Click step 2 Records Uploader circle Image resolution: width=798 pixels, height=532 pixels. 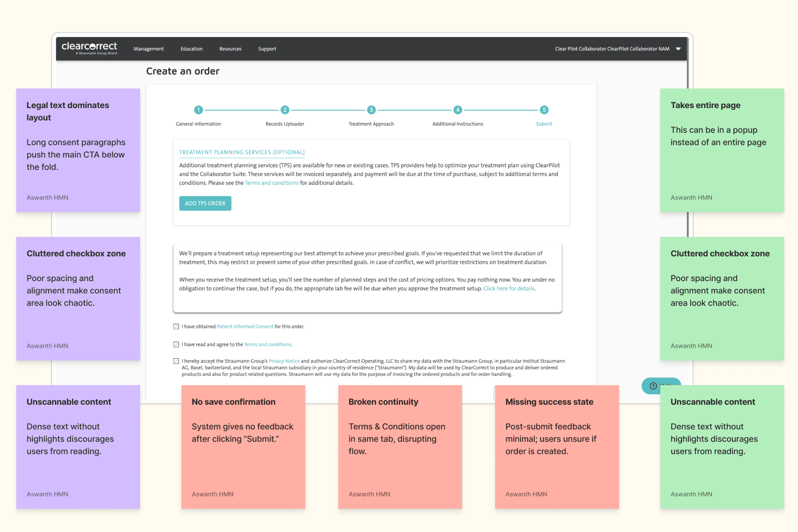285,110
